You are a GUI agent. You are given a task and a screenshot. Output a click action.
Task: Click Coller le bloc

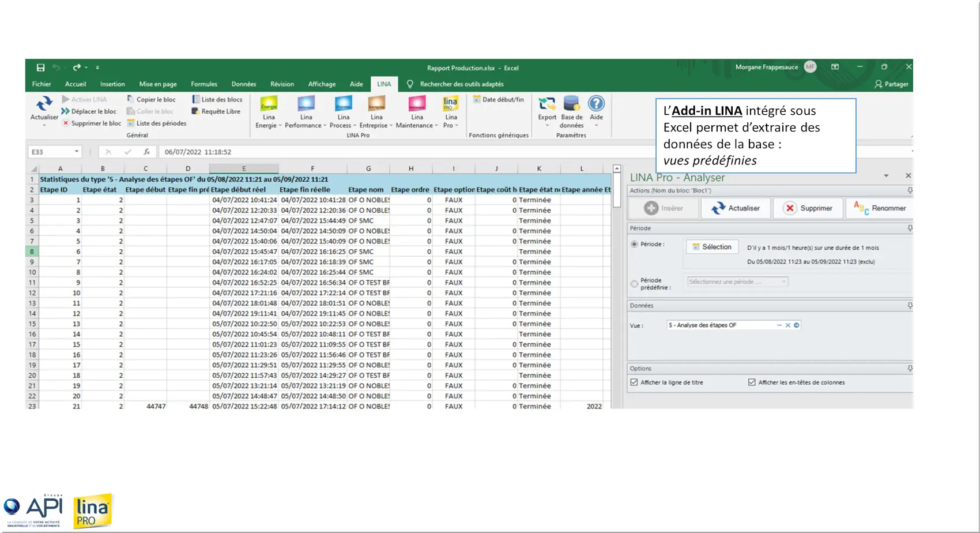150,111
